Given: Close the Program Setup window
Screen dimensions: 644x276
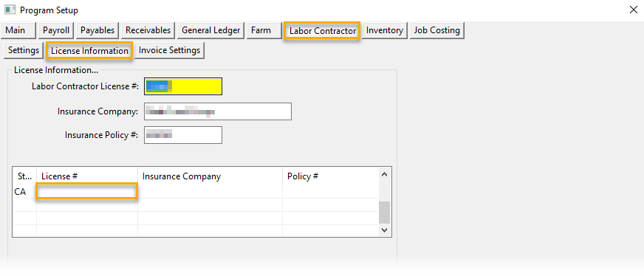Looking at the screenshot, I should click(634, 10).
